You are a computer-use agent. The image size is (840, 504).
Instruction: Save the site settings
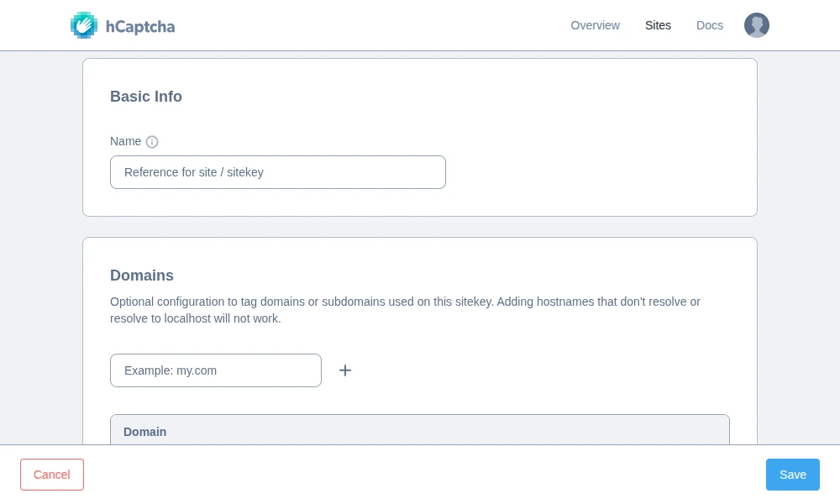[792, 475]
